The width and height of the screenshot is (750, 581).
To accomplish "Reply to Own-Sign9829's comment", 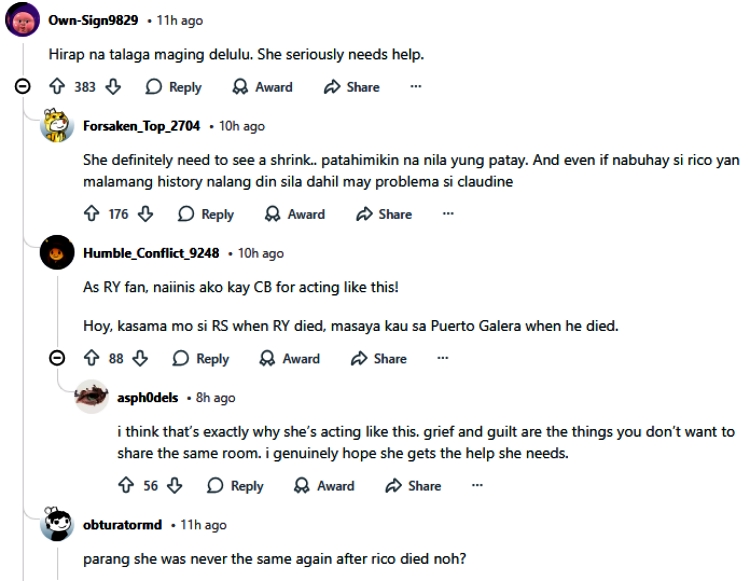I will [x=174, y=87].
